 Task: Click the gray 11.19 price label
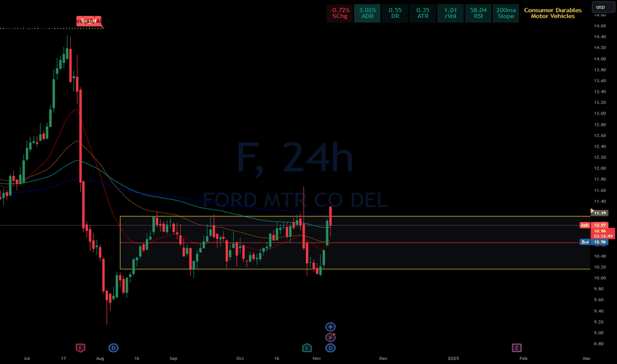click(600, 213)
